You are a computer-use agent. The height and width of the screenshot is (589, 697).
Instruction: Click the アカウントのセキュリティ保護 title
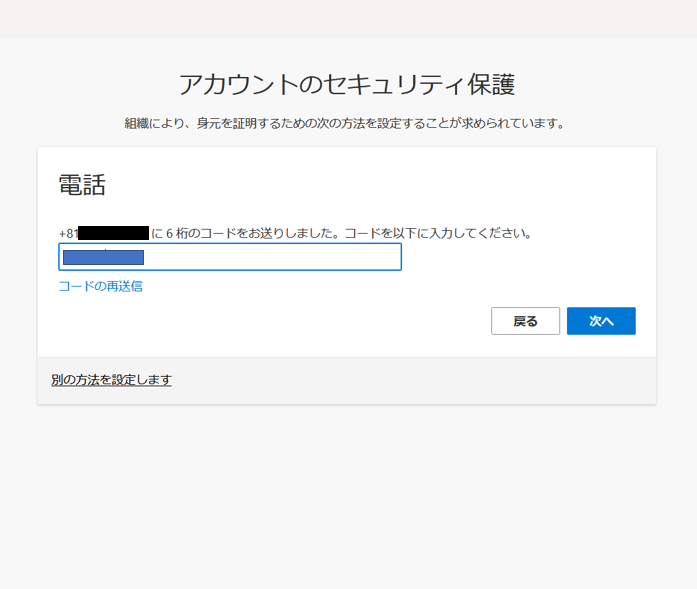[x=347, y=84]
